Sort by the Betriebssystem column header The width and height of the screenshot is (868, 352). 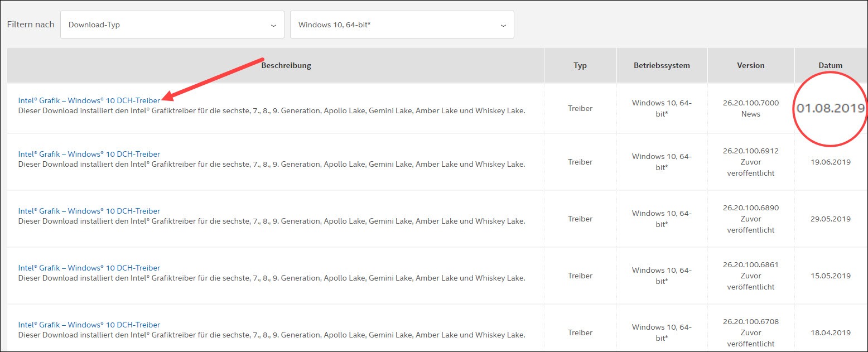[x=662, y=65]
